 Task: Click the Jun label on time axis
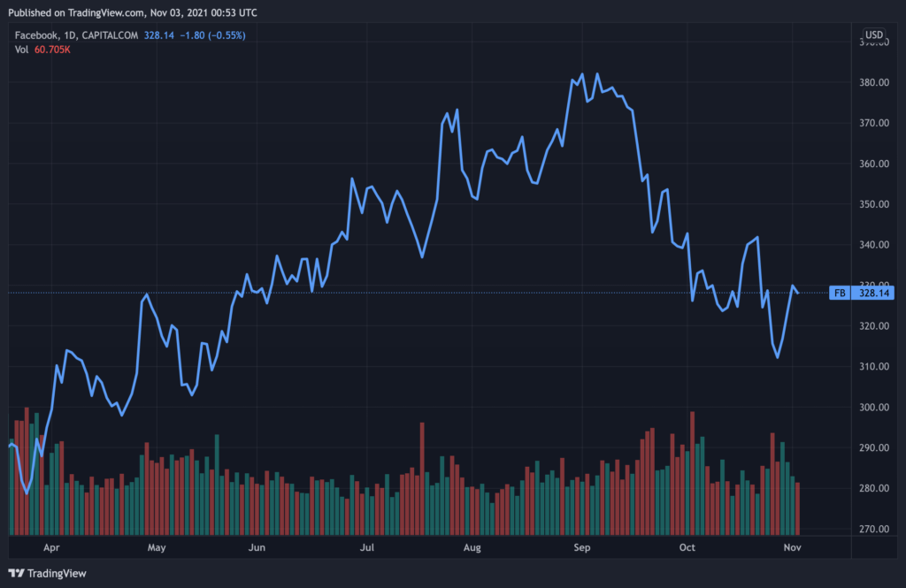pos(257,547)
